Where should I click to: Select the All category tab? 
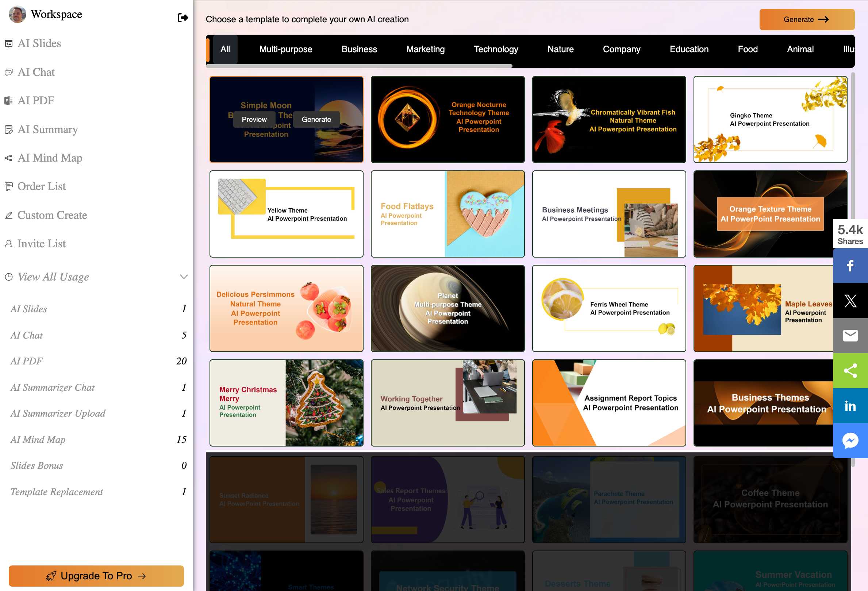pyautogui.click(x=225, y=49)
